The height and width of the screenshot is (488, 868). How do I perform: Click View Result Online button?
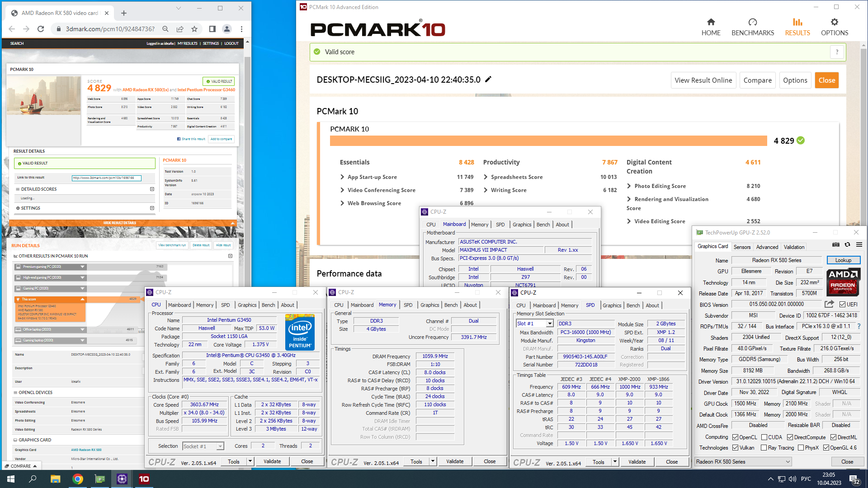point(703,80)
